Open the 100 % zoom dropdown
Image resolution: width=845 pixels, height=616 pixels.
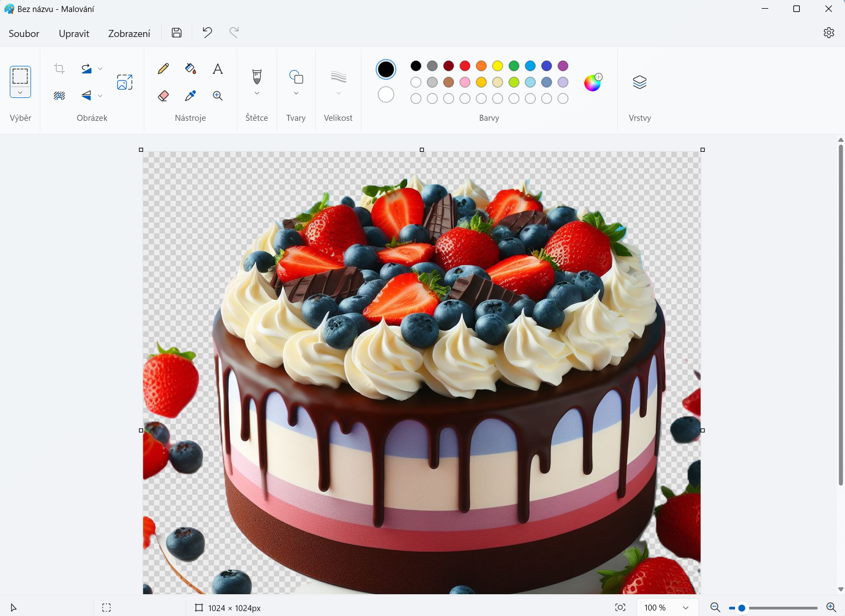tap(668, 607)
